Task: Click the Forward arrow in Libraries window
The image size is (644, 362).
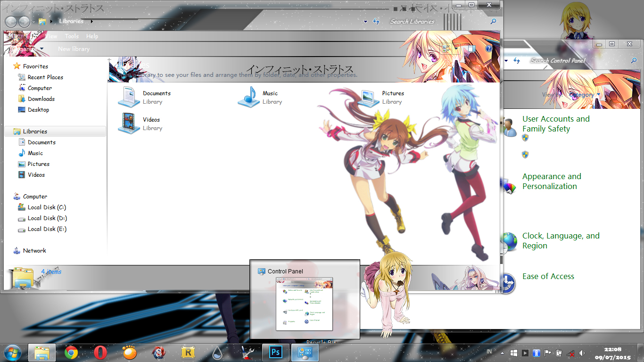Action: tap(24, 22)
